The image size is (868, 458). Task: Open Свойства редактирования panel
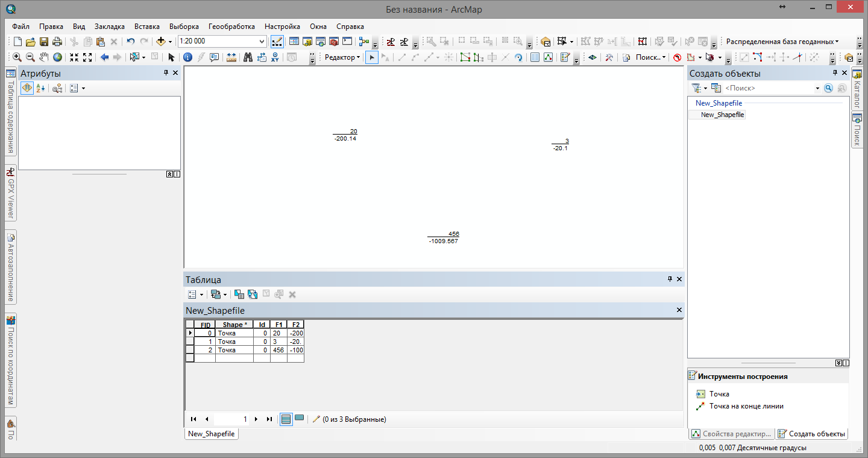click(x=731, y=433)
